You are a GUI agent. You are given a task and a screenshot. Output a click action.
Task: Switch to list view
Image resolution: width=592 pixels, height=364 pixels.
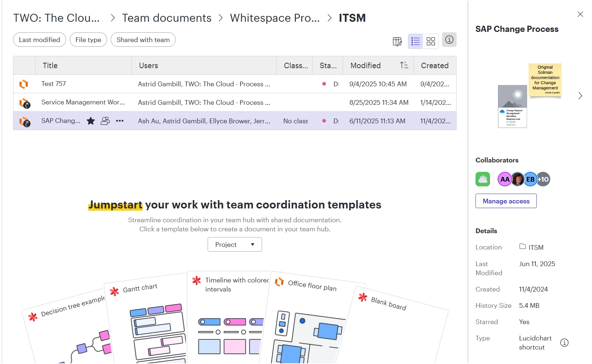pos(416,41)
